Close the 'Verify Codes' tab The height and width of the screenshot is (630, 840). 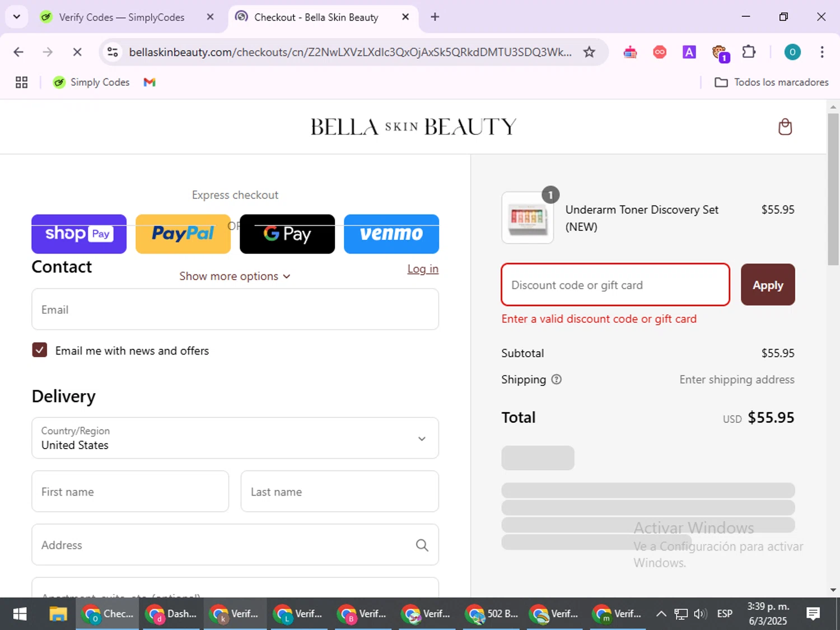pyautogui.click(x=210, y=17)
